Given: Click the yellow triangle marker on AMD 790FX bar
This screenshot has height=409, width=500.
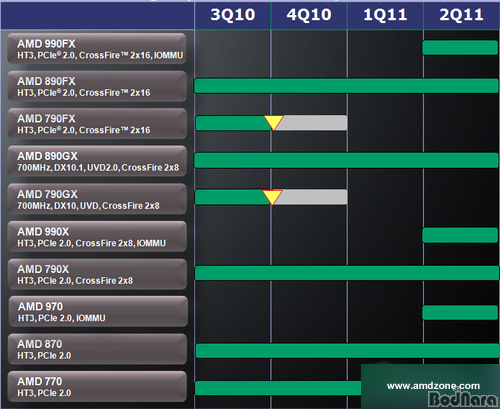Looking at the screenshot, I should (274, 122).
